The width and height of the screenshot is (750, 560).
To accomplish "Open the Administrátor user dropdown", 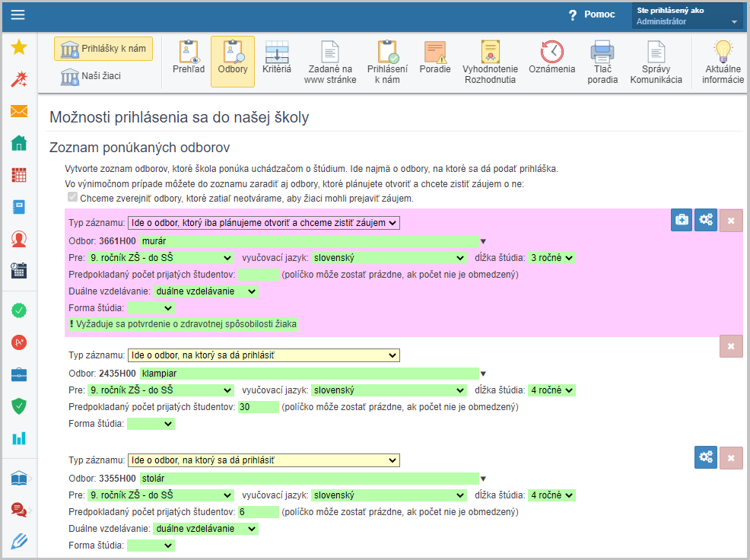I will coord(688,16).
